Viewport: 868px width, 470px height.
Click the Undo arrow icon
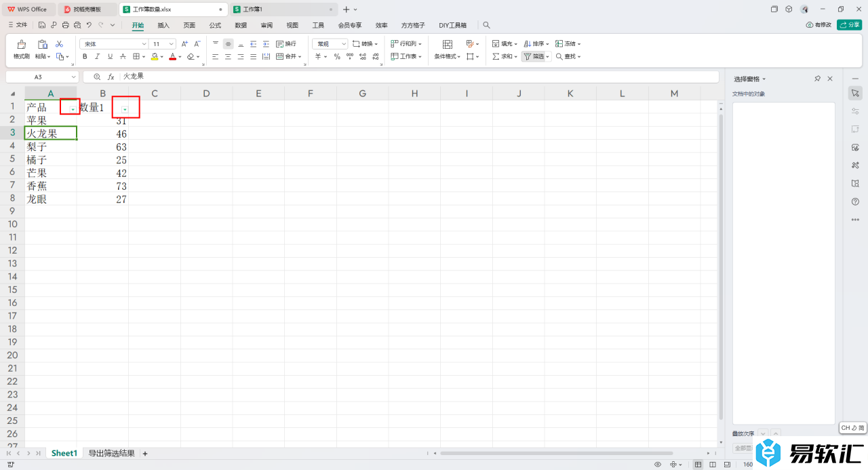point(88,25)
